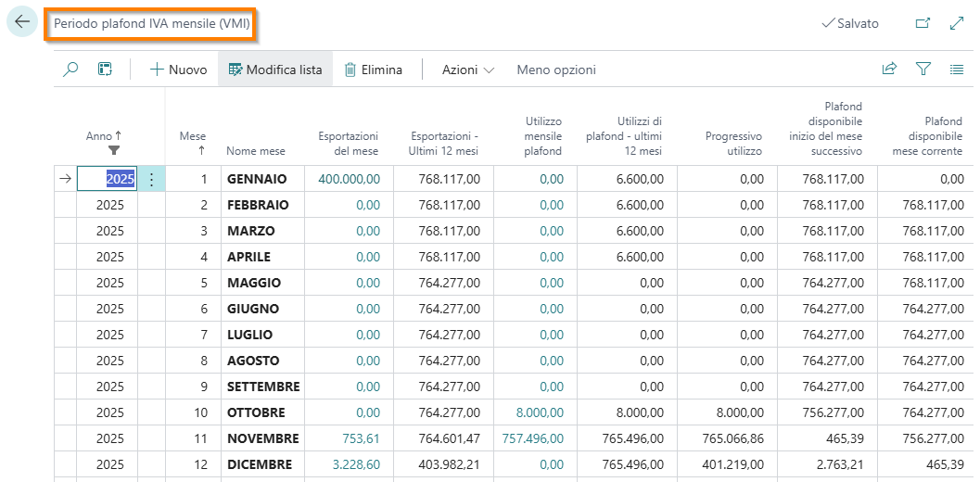This screenshot has width=980, height=482.
Task: Open row options three-dot menu for Gennaio
Action: (x=152, y=179)
